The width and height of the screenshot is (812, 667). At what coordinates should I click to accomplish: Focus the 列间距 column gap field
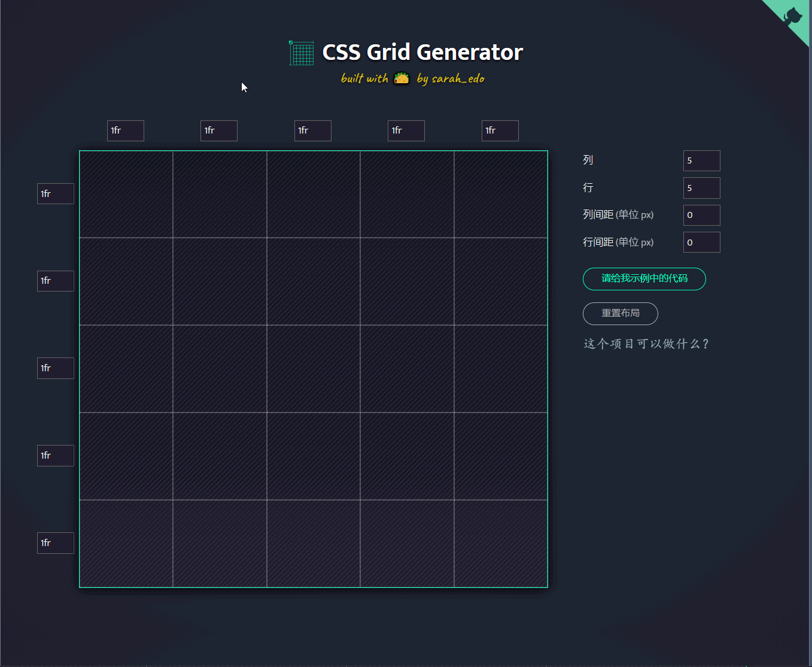tap(702, 215)
